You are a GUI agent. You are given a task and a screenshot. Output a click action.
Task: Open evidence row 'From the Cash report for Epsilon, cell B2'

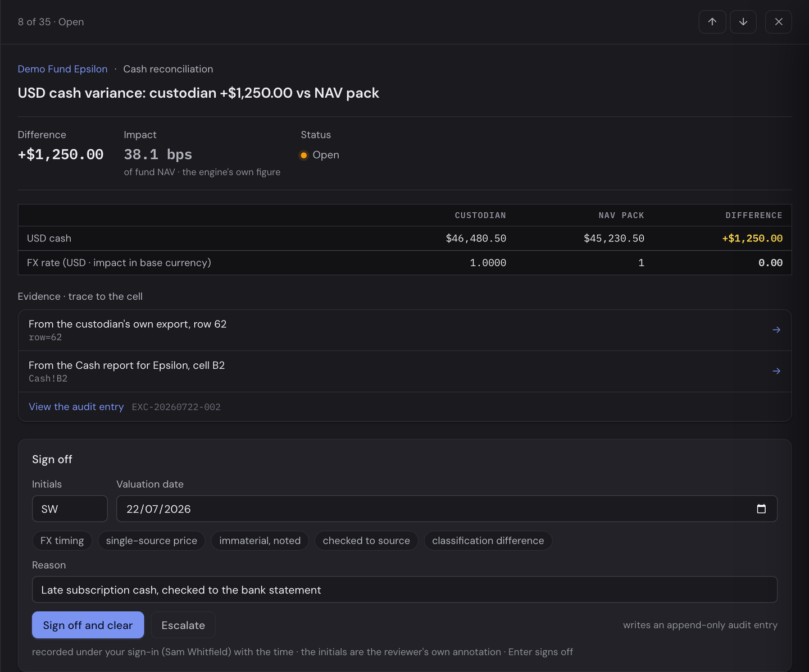404,371
